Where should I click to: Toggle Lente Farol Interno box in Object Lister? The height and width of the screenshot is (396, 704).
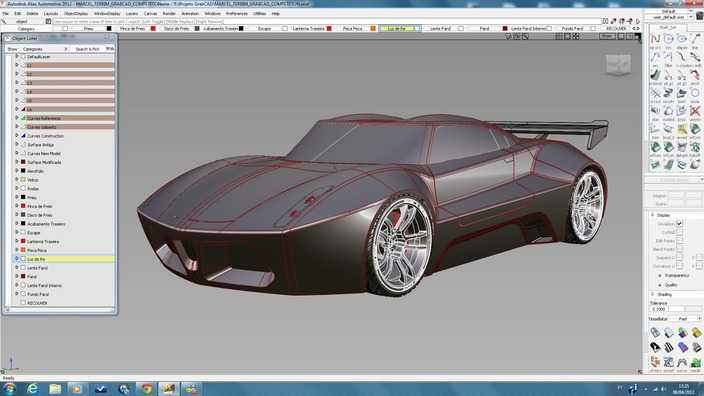tap(23, 285)
